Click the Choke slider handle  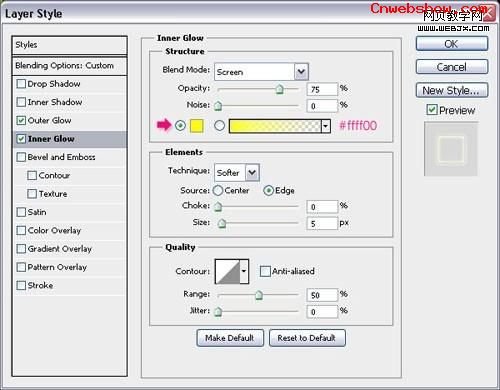pyautogui.click(x=218, y=207)
